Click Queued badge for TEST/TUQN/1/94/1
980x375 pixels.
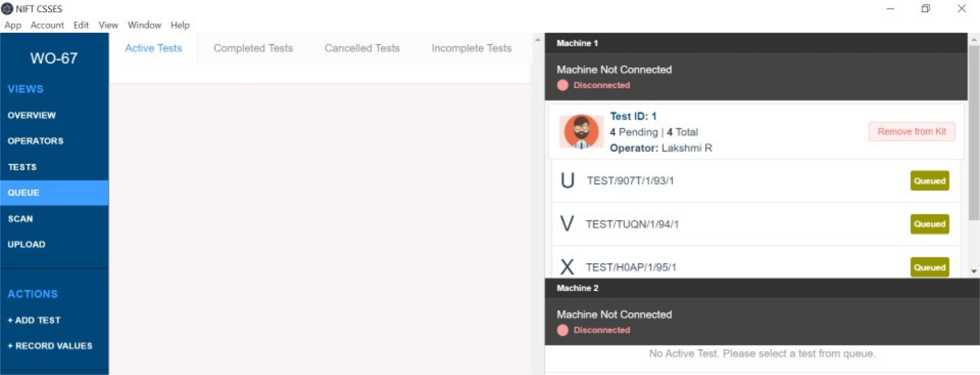930,224
